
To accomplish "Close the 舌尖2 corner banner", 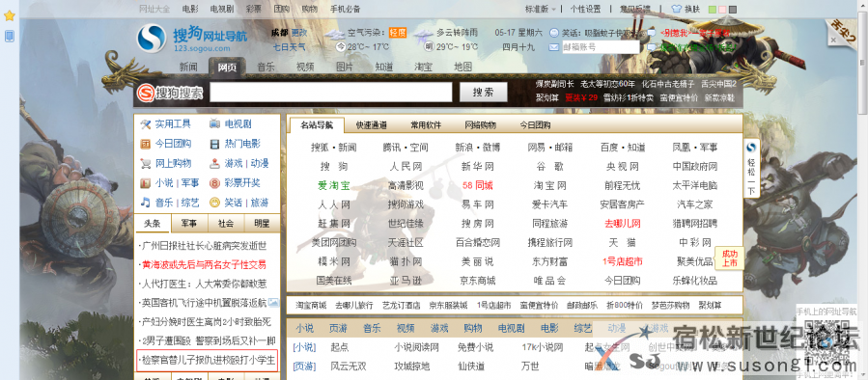I will [x=832, y=40].
